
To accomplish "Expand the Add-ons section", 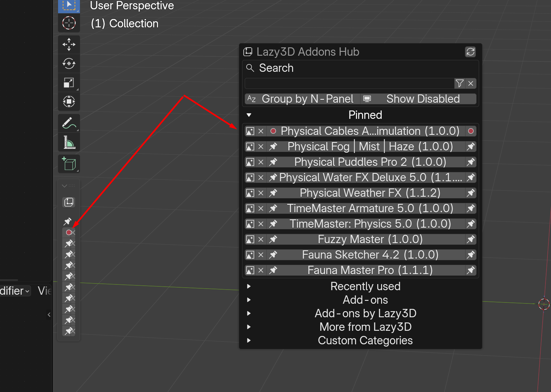I will click(x=249, y=300).
